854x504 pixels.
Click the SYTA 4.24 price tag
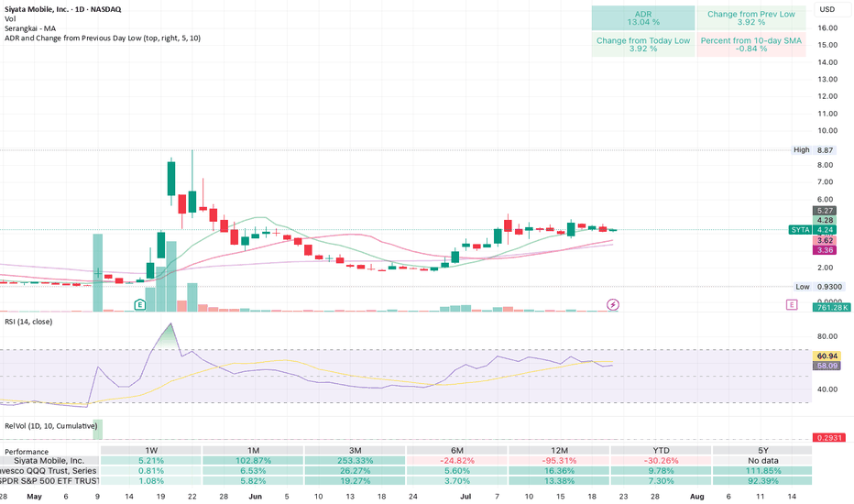(813, 230)
